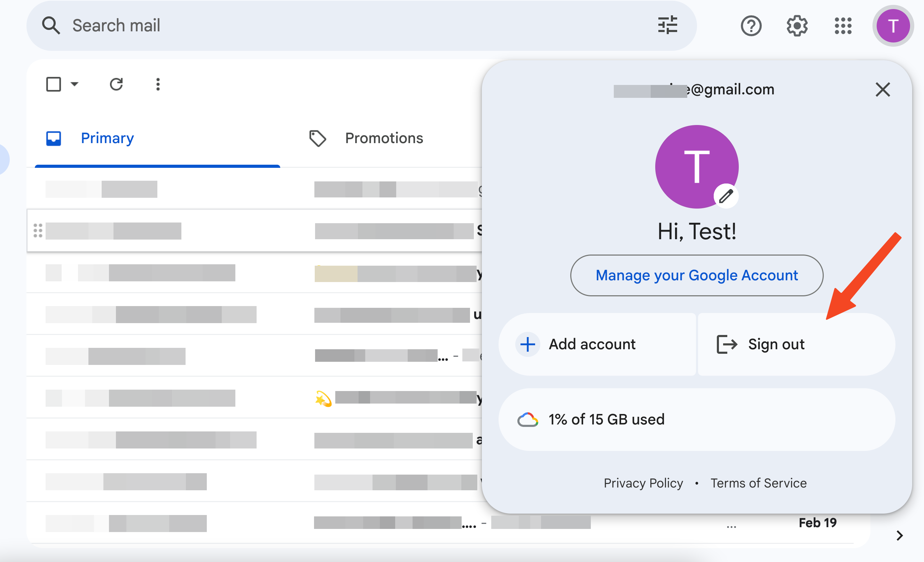Image resolution: width=924 pixels, height=562 pixels.
Task: Open the Help question mark icon
Action: [x=751, y=25]
